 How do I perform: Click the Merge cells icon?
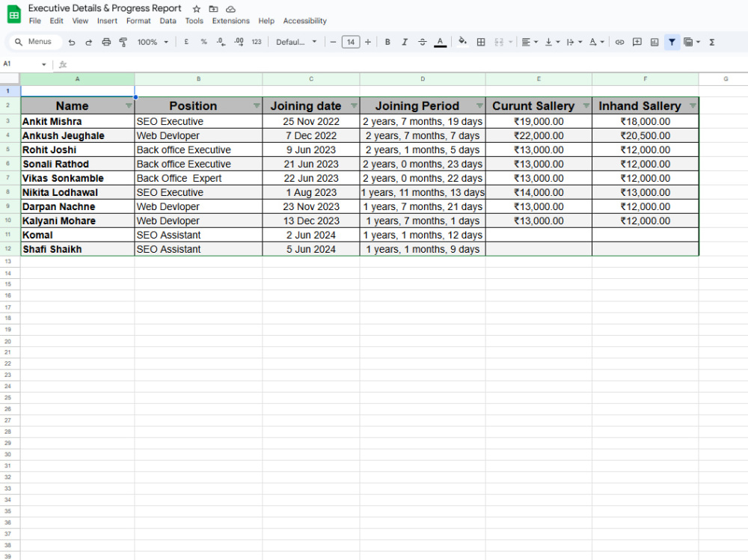[499, 42]
